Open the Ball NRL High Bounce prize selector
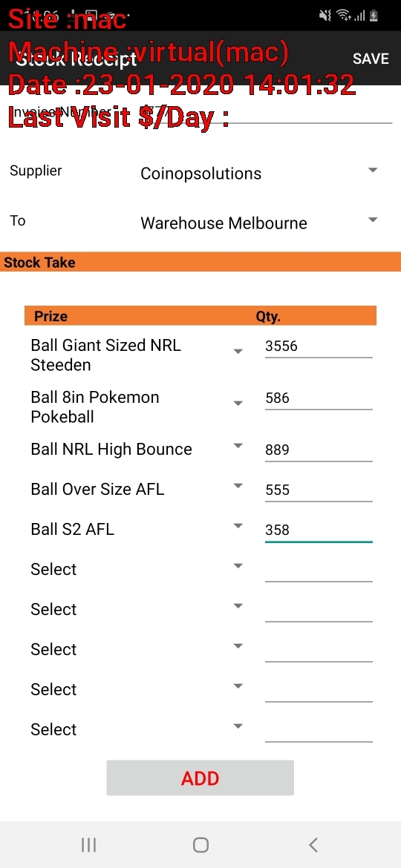The width and height of the screenshot is (401, 868). pos(137,449)
